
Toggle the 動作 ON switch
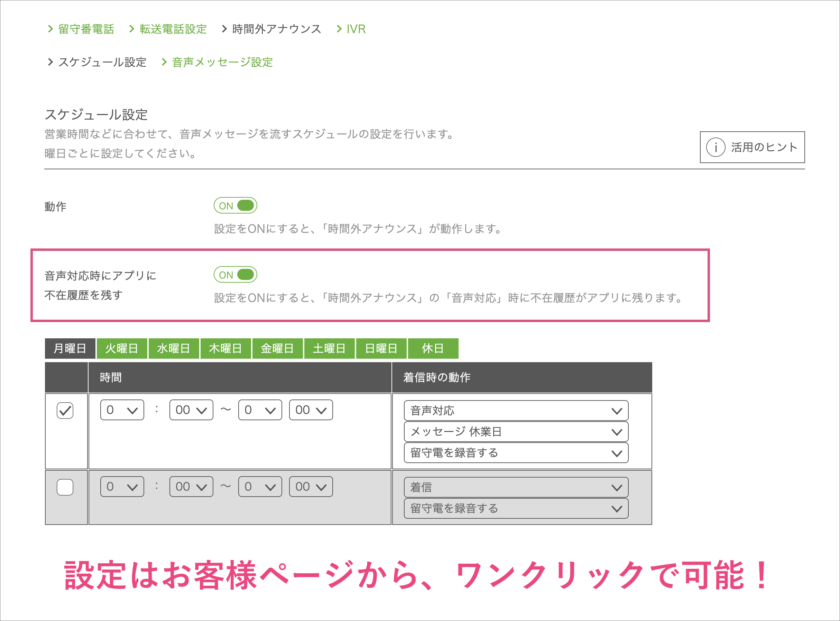pos(236,206)
